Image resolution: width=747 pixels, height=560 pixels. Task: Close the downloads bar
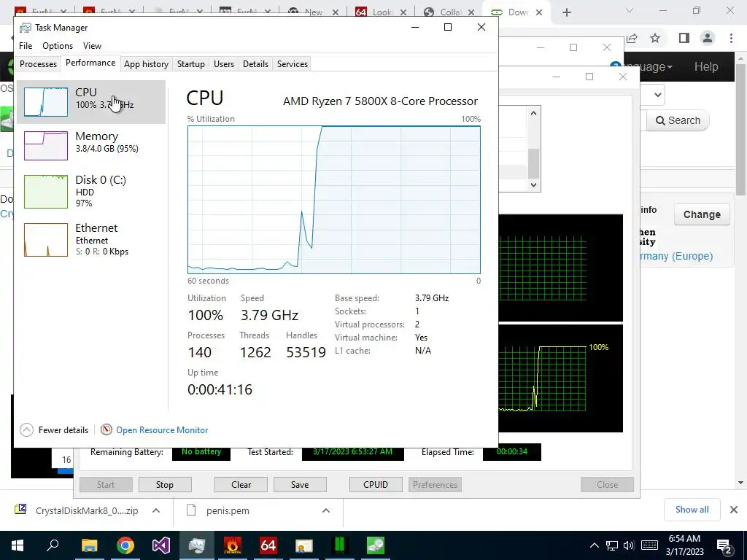pos(734,510)
